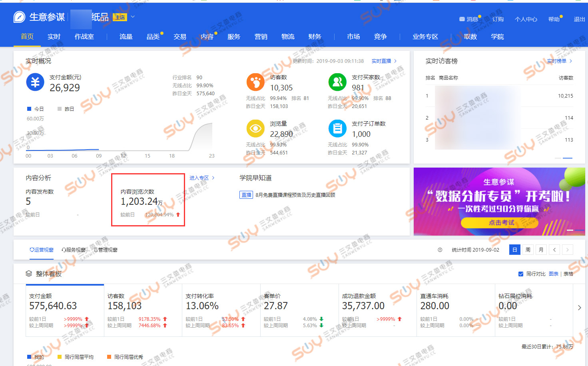Select the 成功退款金额 metric card
This screenshot has width=588, height=366.
point(377,310)
